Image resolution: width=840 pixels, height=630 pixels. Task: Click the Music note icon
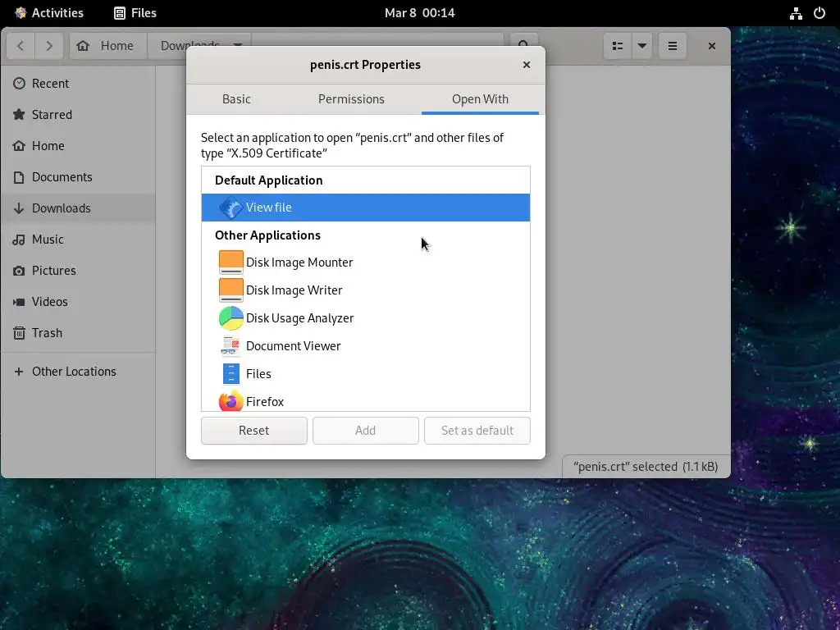[x=19, y=240]
